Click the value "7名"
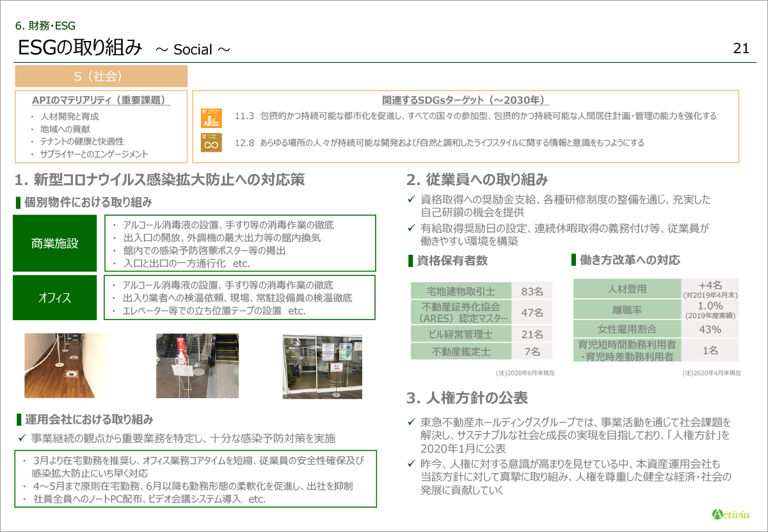The width and height of the screenshot is (768, 532). pos(532,351)
